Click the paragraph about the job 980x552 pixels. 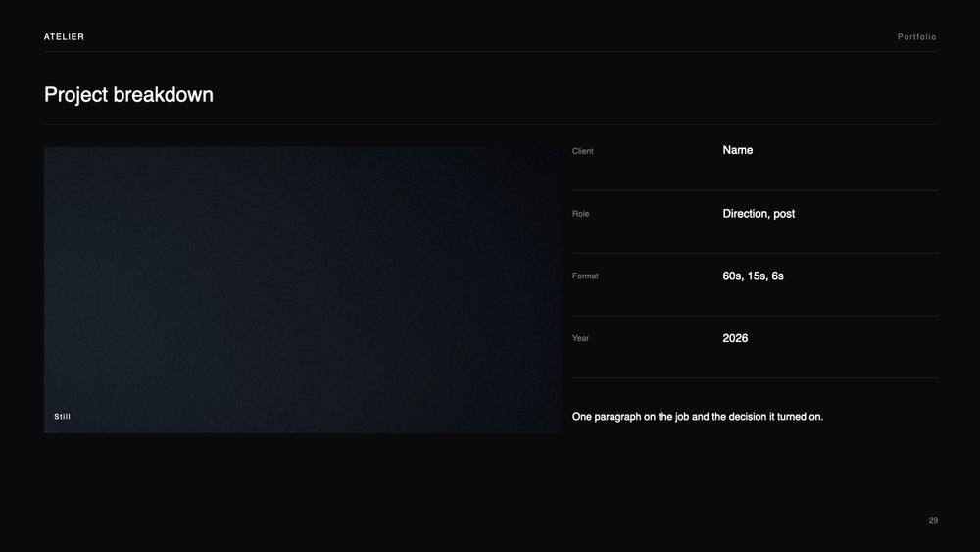tap(698, 417)
